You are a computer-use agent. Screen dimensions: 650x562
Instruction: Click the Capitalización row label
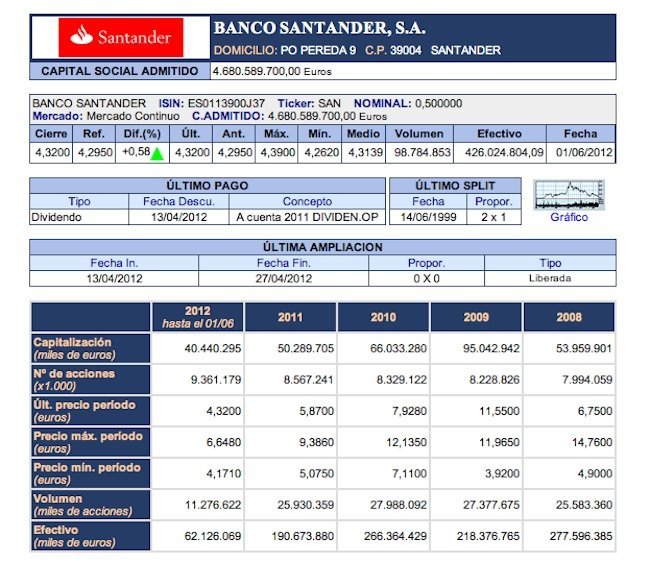[x=91, y=349]
